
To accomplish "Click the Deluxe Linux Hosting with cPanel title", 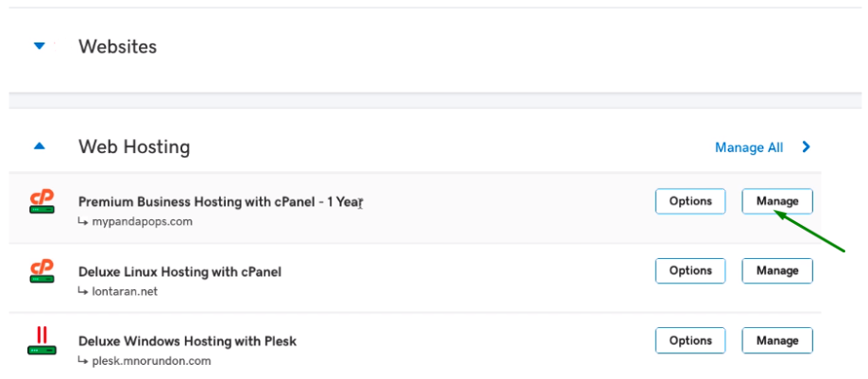I will pyautogui.click(x=179, y=272).
